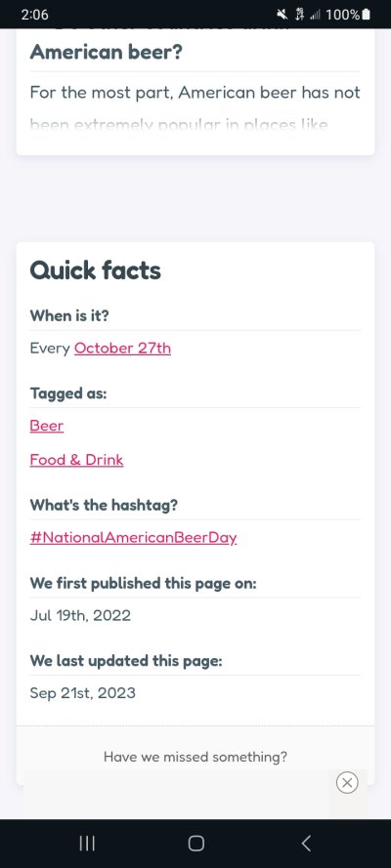The image size is (391, 868).
Task: Open the Beer tag link
Action: [47, 426]
